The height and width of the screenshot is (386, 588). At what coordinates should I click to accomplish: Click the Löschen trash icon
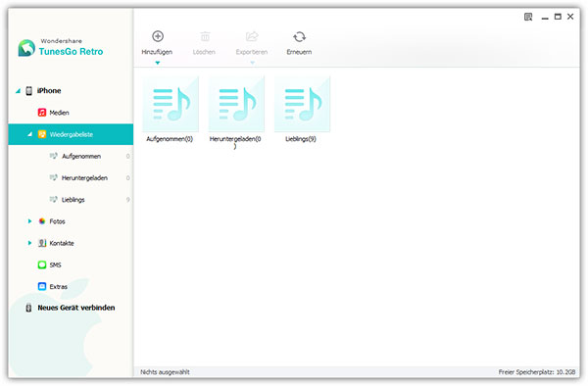click(x=205, y=36)
